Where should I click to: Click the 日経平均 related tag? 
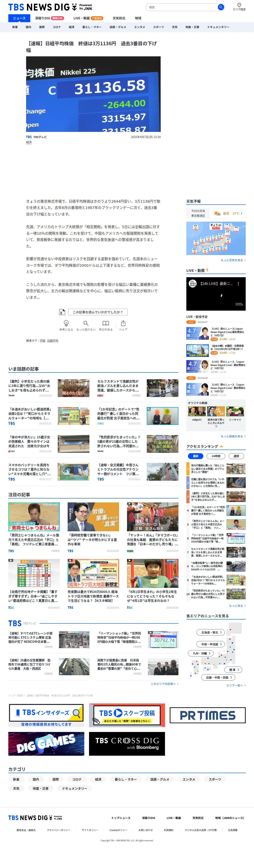[x=53, y=341]
